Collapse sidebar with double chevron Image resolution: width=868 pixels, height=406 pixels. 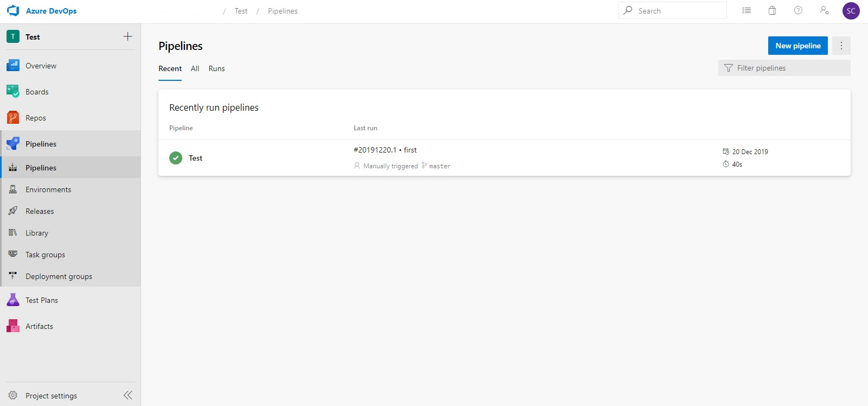tap(128, 395)
